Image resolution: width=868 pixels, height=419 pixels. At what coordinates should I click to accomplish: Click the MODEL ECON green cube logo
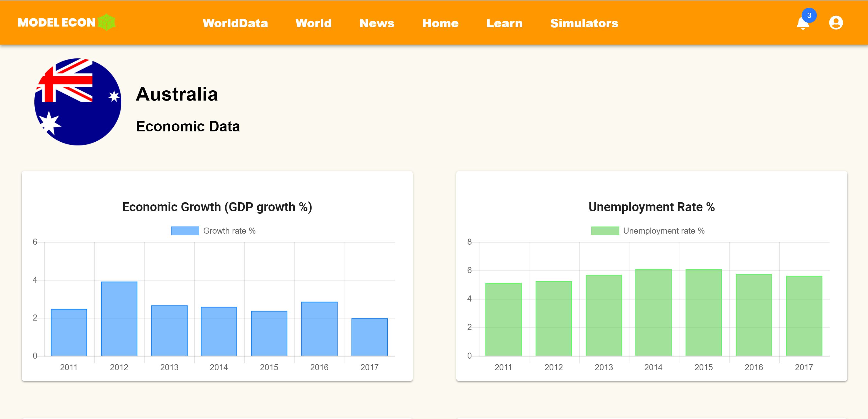pyautogui.click(x=107, y=22)
